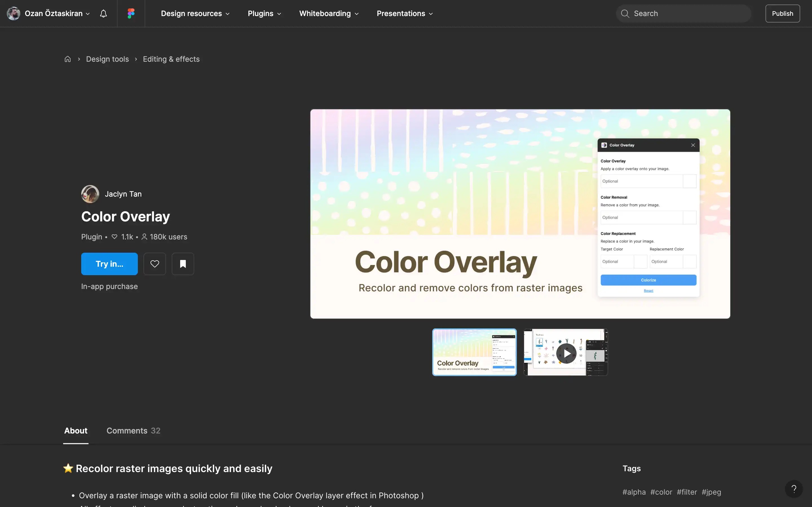This screenshot has width=812, height=507.
Task: Click the search magnifier icon
Action: [x=625, y=14]
